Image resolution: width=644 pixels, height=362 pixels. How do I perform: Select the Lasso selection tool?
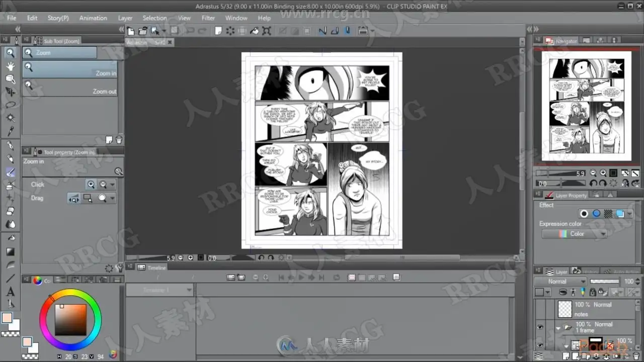point(10,105)
